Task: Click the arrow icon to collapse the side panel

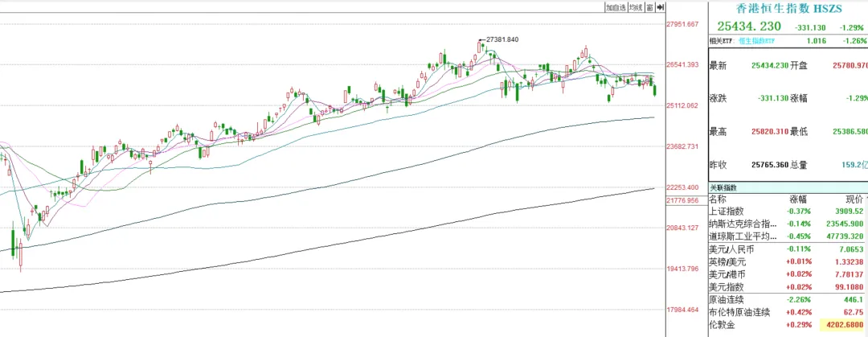Action: (x=660, y=7)
